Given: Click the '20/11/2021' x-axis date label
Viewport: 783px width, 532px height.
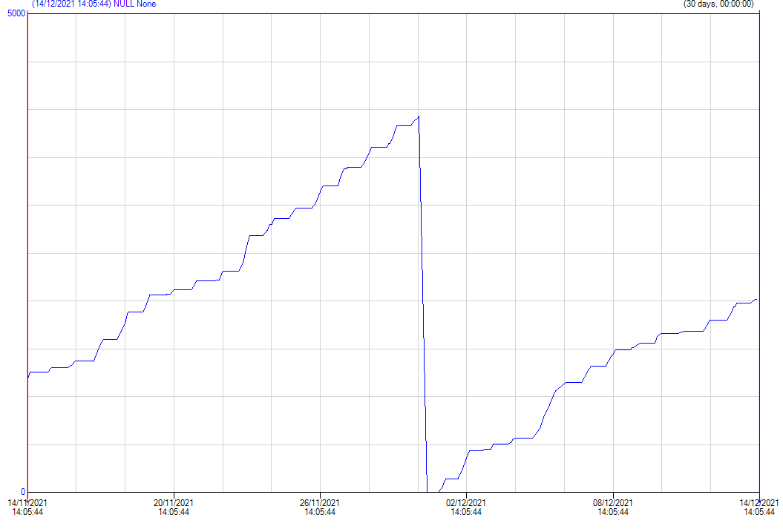Looking at the screenshot, I should click(x=173, y=502).
